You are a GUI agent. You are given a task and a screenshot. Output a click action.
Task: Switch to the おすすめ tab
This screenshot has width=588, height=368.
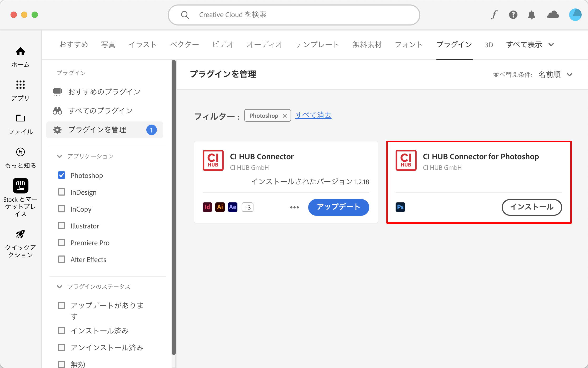tap(74, 45)
